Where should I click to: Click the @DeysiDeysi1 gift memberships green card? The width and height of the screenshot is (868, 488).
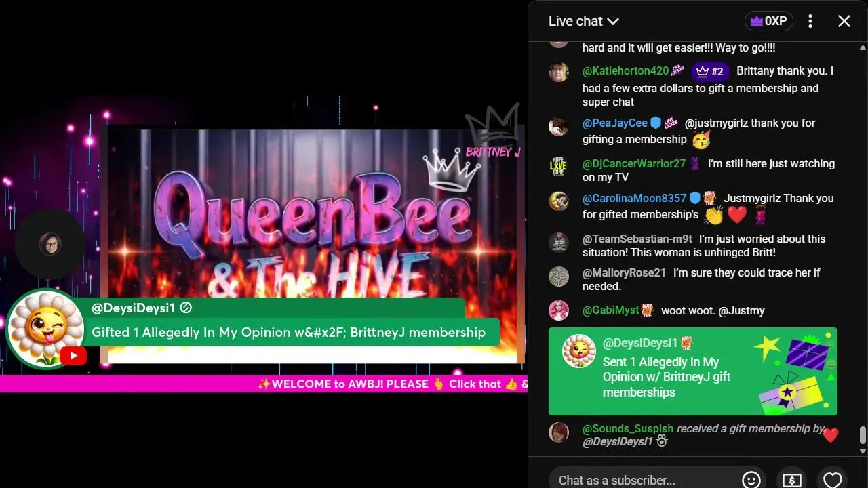click(x=693, y=371)
